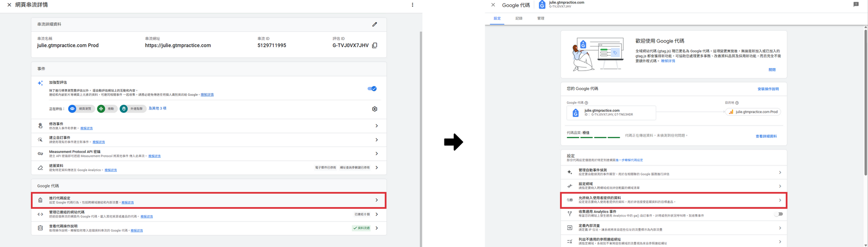Close the 網頁串流詳情 panel

[x=9, y=5]
